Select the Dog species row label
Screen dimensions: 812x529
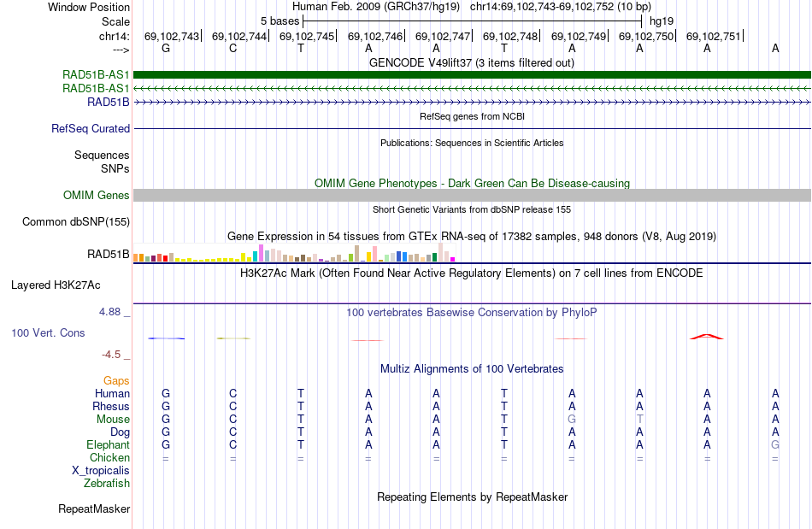coord(120,432)
